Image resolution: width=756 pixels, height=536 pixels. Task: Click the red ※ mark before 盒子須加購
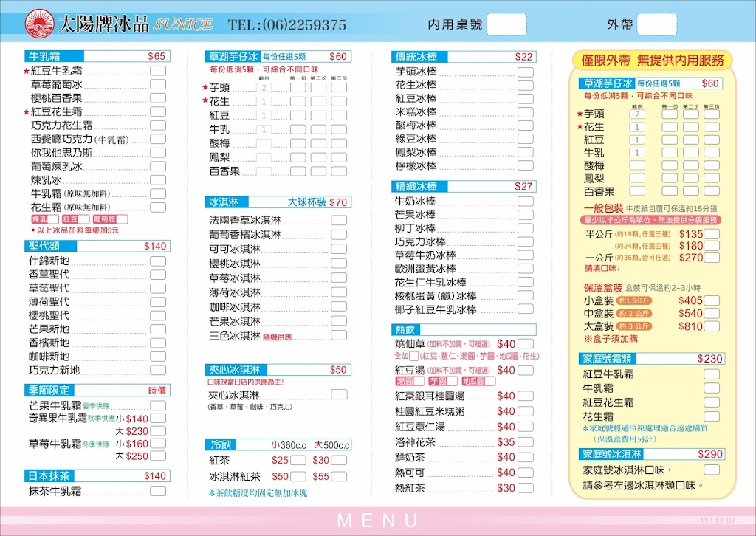tap(588, 340)
